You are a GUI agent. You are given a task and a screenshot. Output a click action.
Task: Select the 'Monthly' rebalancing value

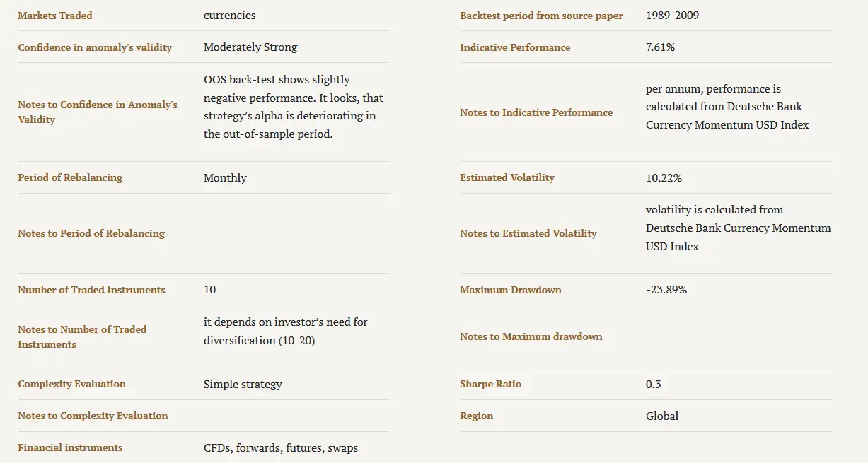(x=225, y=177)
